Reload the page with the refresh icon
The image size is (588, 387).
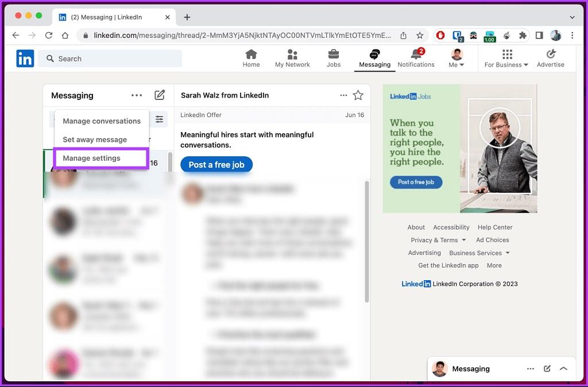tap(48, 35)
